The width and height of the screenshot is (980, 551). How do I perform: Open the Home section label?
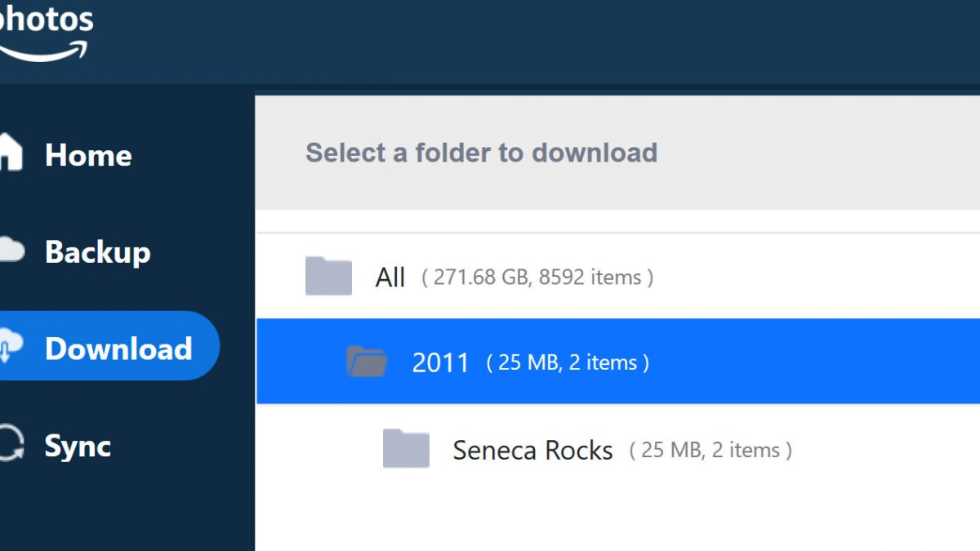tap(88, 155)
